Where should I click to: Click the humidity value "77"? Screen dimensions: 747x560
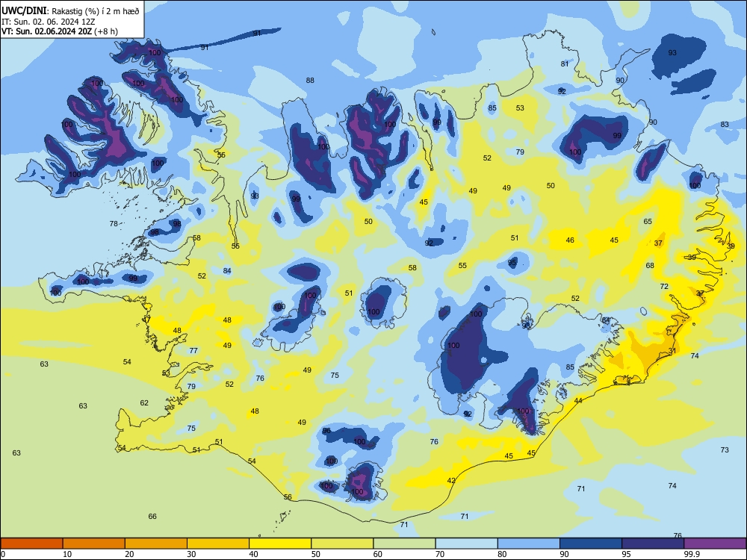[193, 351]
